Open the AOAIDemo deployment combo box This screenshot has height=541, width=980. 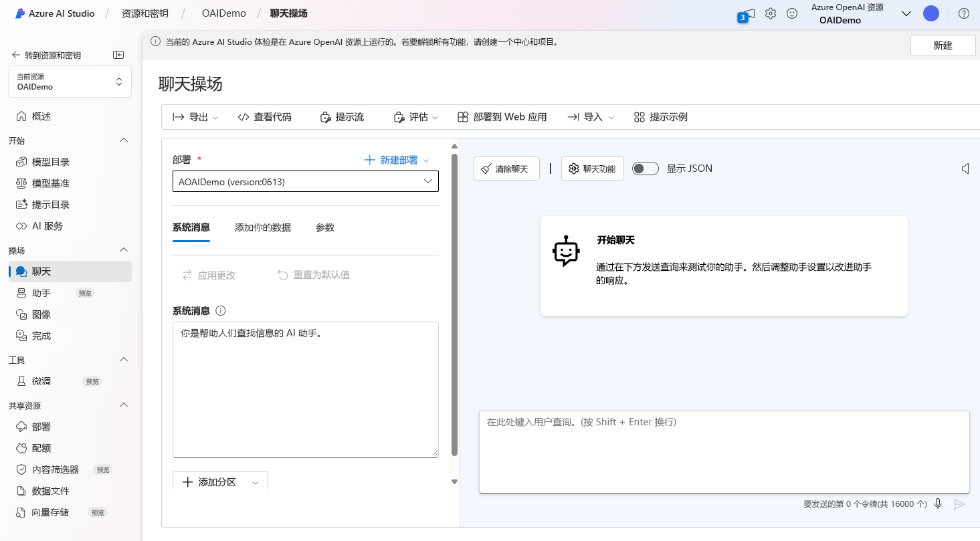(x=306, y=182)
